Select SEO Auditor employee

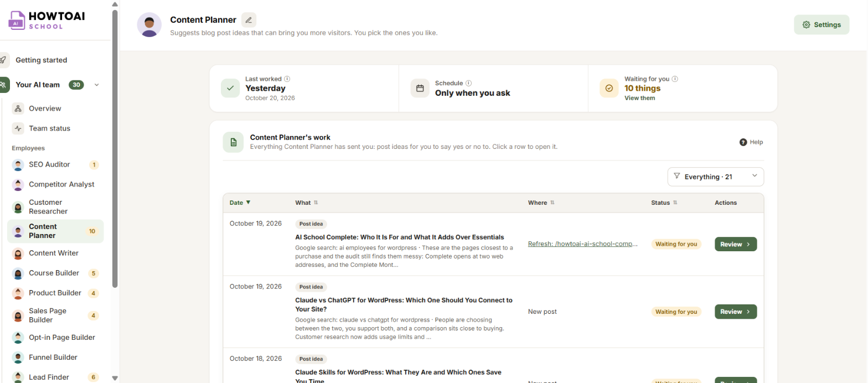click(55, 164)
